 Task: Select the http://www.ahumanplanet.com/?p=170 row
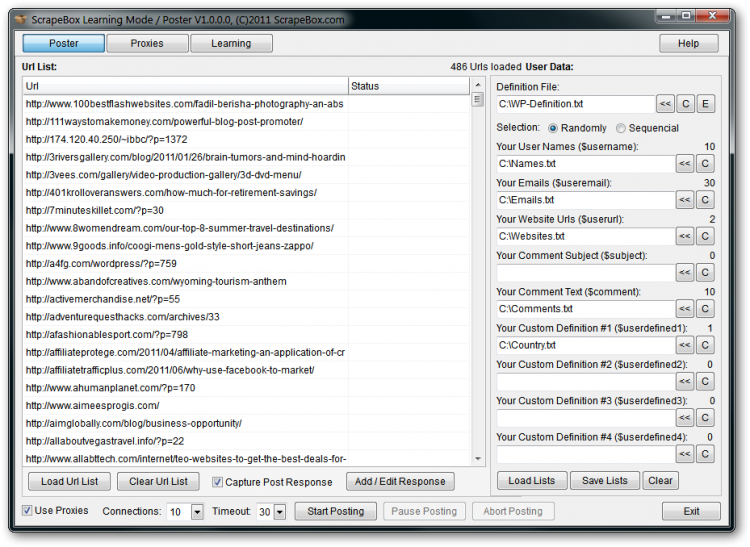coord(246,388)
